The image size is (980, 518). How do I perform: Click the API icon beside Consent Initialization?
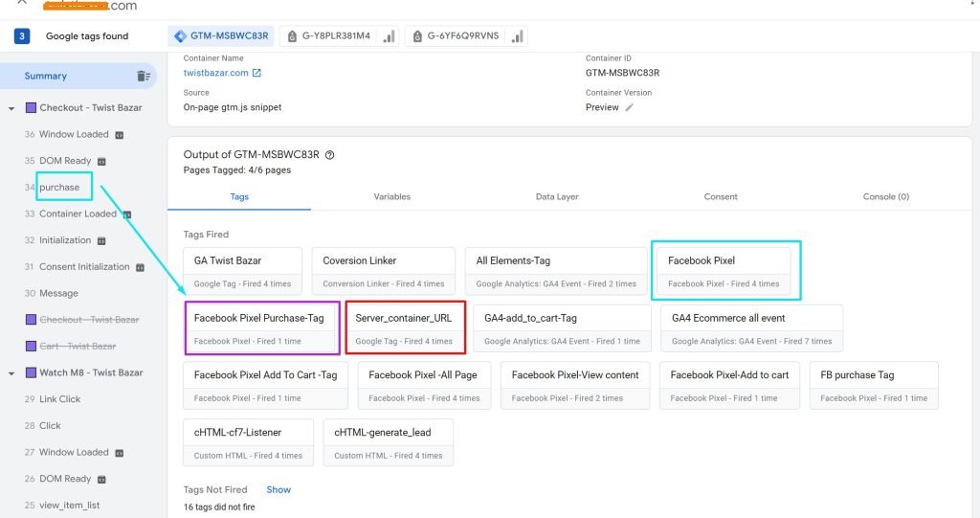point(140,267)
